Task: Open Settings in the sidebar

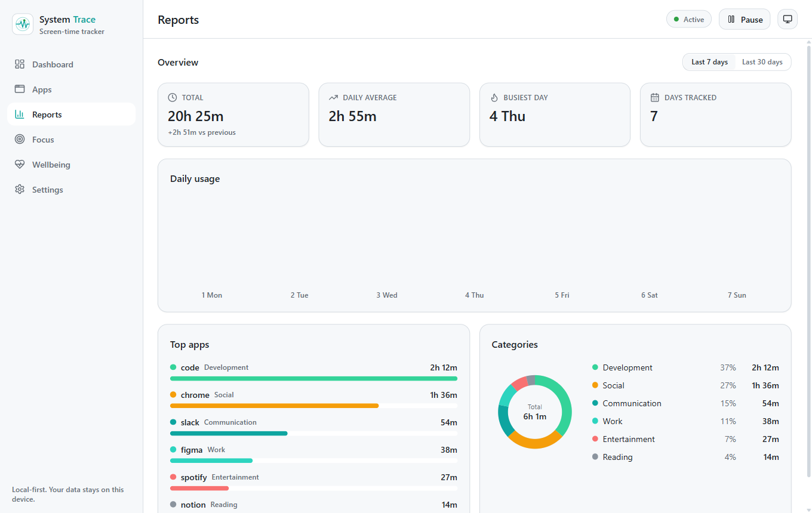Action: click(71, 190)
